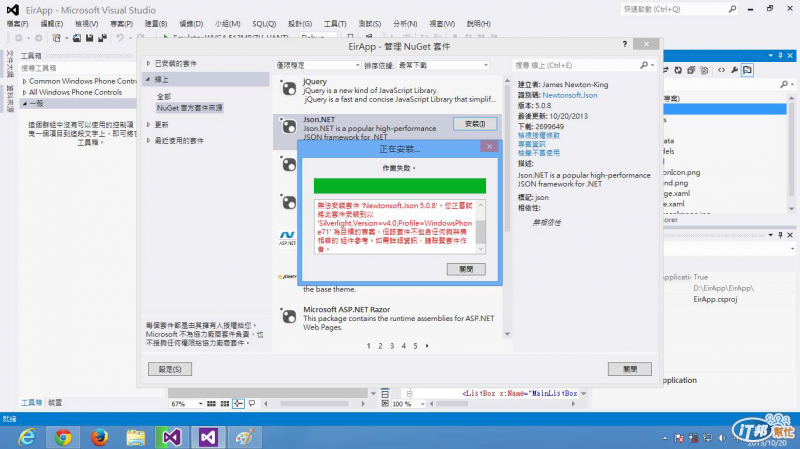Open Google Chrome from the taskbar
This screenshot has height=449, width=800.
(63, 437)
